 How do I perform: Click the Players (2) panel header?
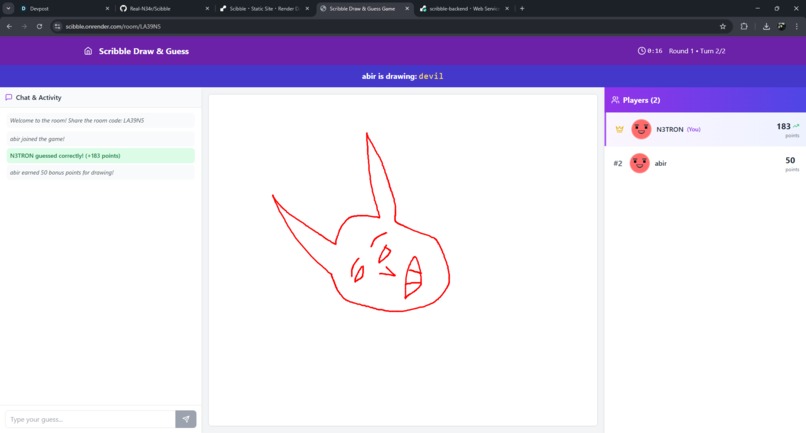coord(705,100)
